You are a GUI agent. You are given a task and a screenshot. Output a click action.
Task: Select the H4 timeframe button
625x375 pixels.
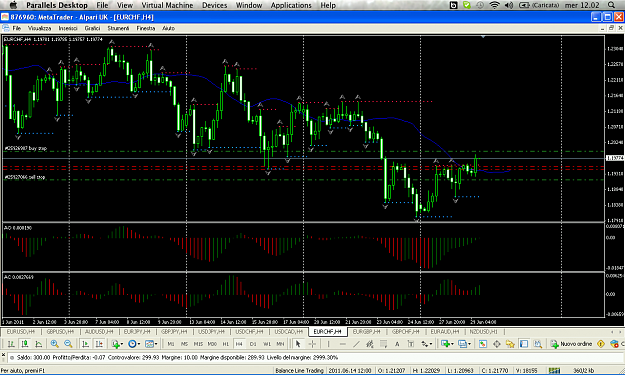click(239, 344)
